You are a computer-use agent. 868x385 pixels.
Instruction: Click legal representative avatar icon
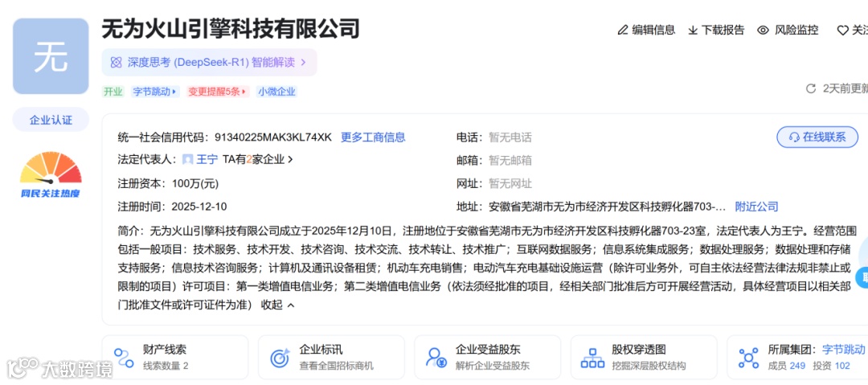tap(187, 160)
